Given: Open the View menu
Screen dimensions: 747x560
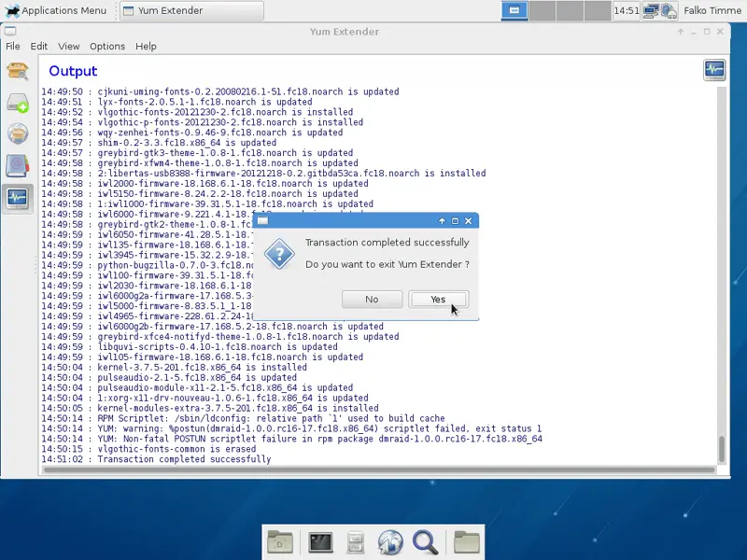Looking at the screenshot, I should point(68,46).
